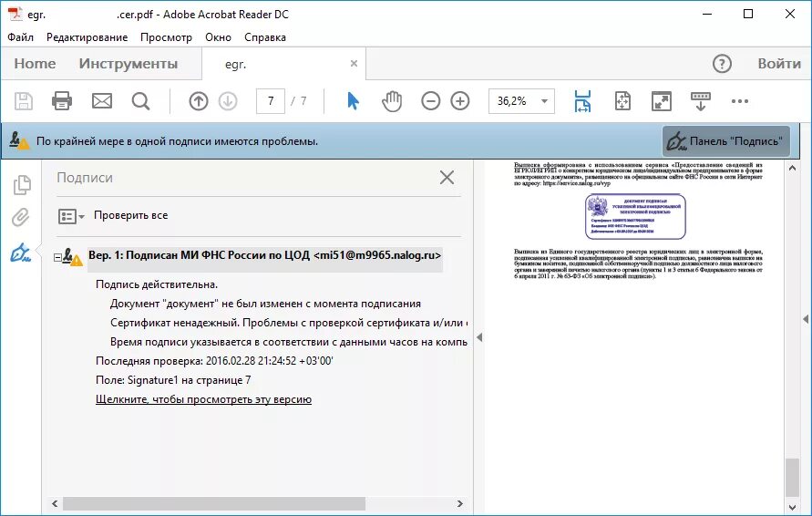Select the egr. document tab
The width and height of the screenshot is (812, 516).
point(283,64)
